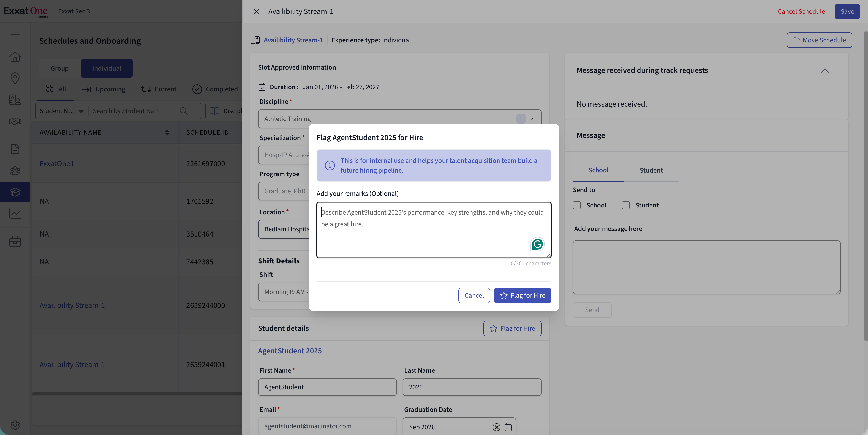This screenshot has height=435, width=868.
Task: Switch to the Student message tab
Action: 651,170
